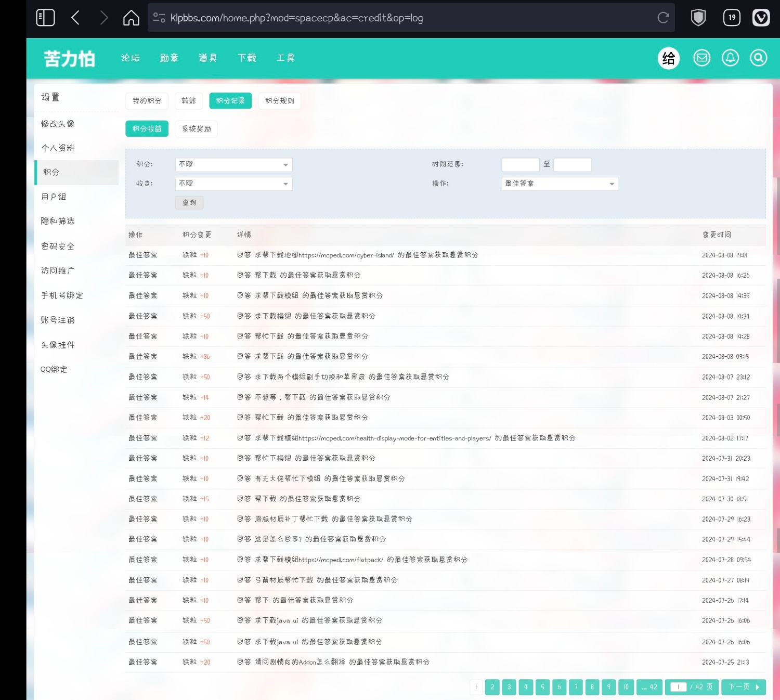Open the 道具 navigation item
Screen dimensions: 780x700
(x=208, y=58)
